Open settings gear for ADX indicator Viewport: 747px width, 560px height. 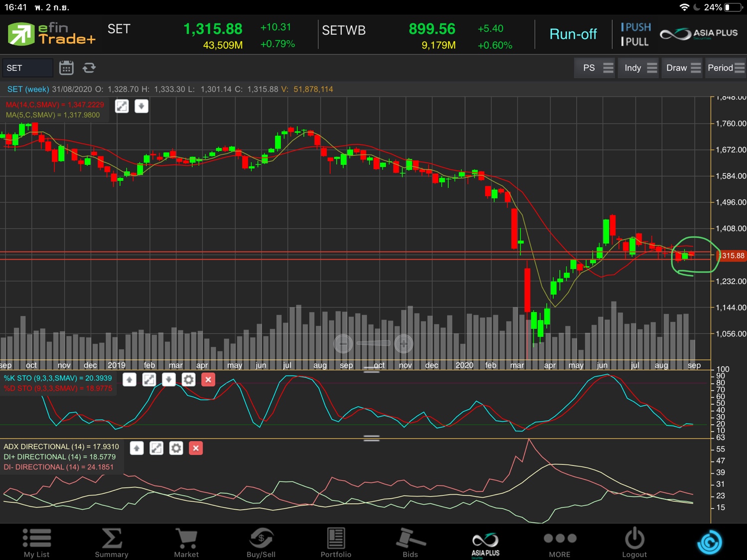(176, 448)
